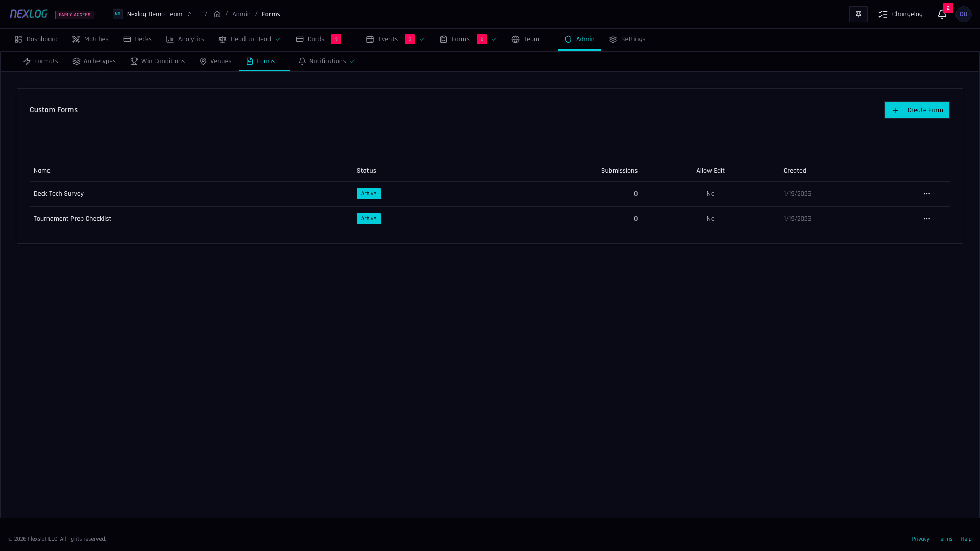Image resolution: width=980 pixels, height=551 pixels.
Task: Open the notifications bell
Action: 942,14
